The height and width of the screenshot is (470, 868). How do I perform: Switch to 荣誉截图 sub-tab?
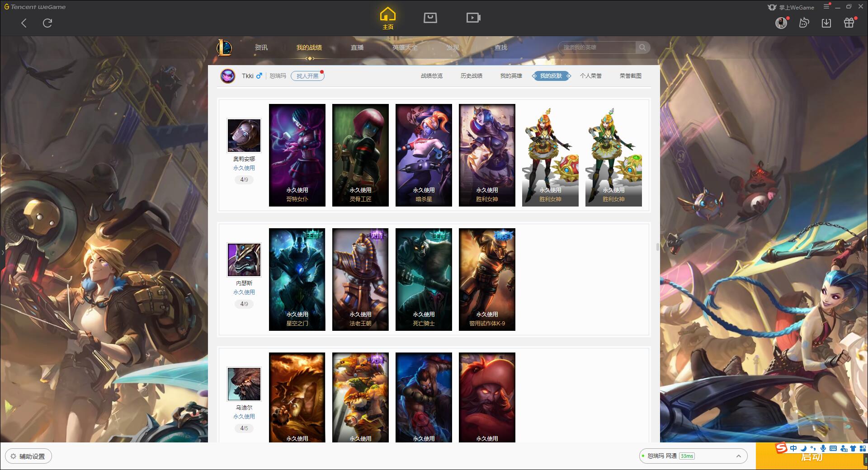(x=631, y=76)
